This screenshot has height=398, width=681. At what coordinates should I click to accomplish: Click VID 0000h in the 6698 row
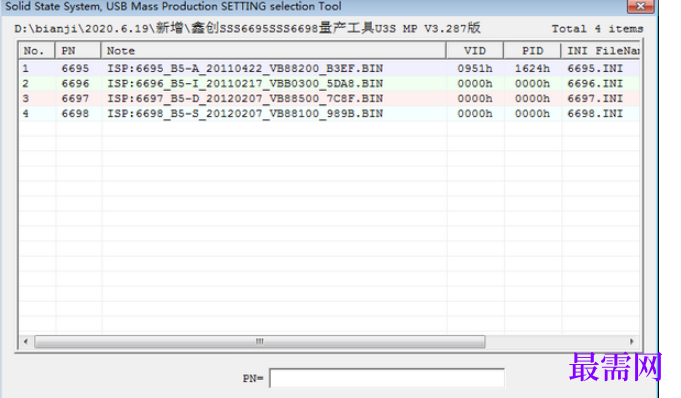point(475,113)
